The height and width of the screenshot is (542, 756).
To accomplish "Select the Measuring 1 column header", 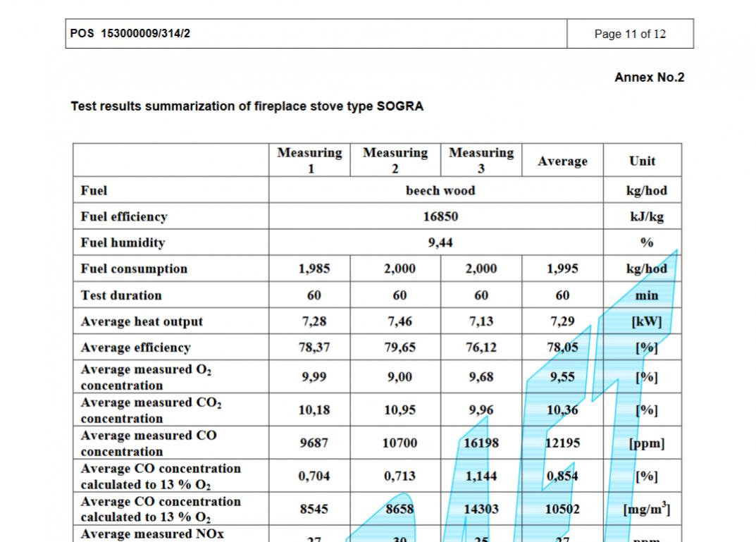I will pyautogui.click(x=310, y=160).
